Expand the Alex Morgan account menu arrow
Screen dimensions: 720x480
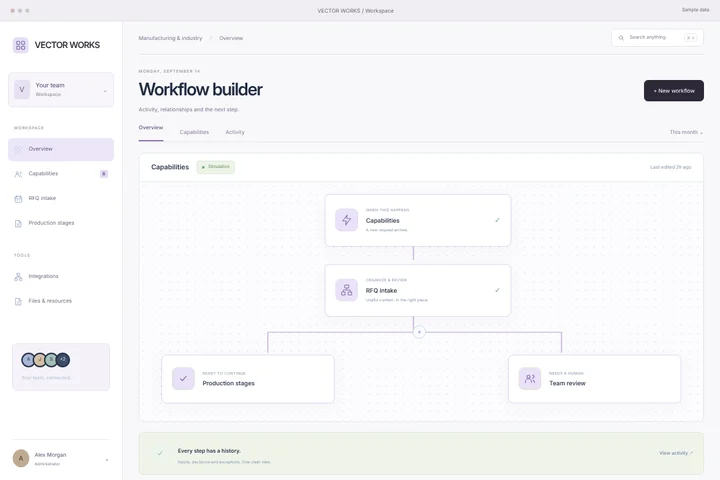[107, 460]
